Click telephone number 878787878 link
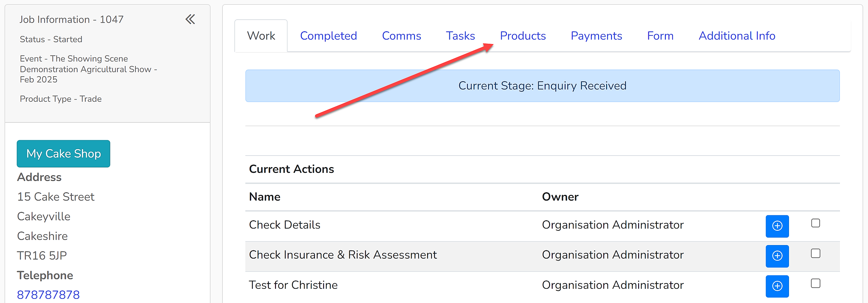The height and width of the screenshot is (303, 868). click(x=48, y=295)
